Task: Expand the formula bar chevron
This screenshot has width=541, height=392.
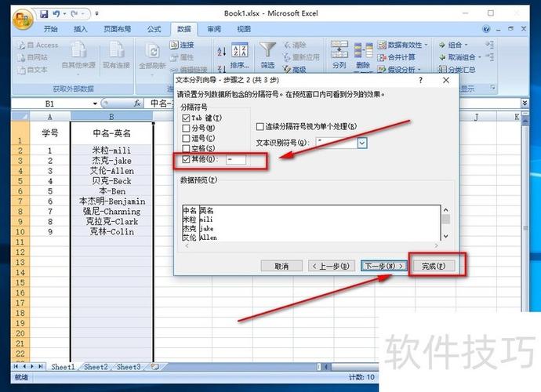Action: (525, 103)
